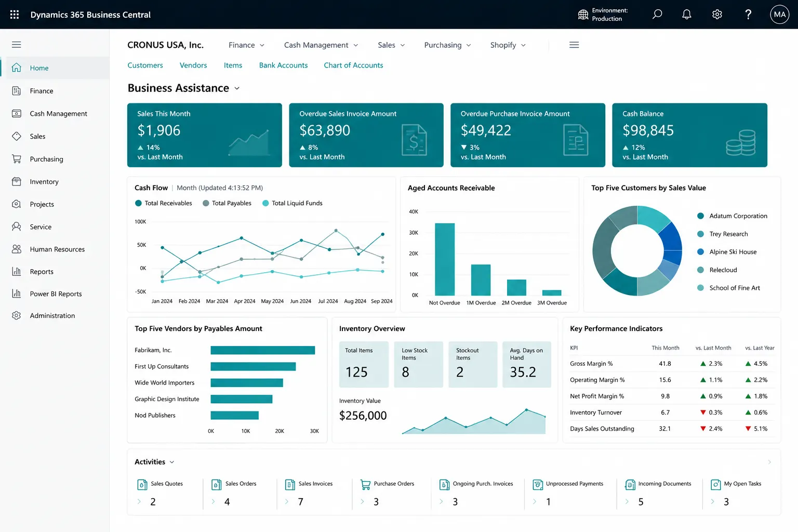798x532 pixels.
Task: Collapse the Activities section chevron
Action: pos(172,462)
